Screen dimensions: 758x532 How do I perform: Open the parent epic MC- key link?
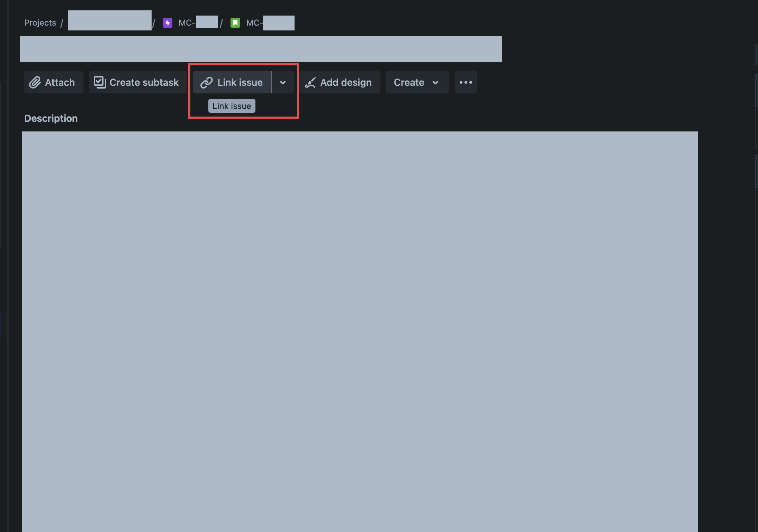[198, 23]
